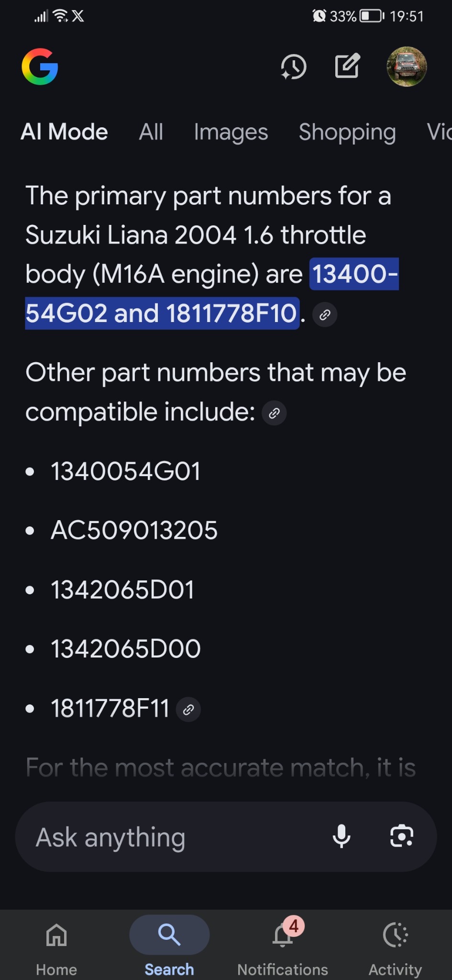452x980 pixels.
Task: Tap the Google logo icon
Action: click(x=40, y=67)
